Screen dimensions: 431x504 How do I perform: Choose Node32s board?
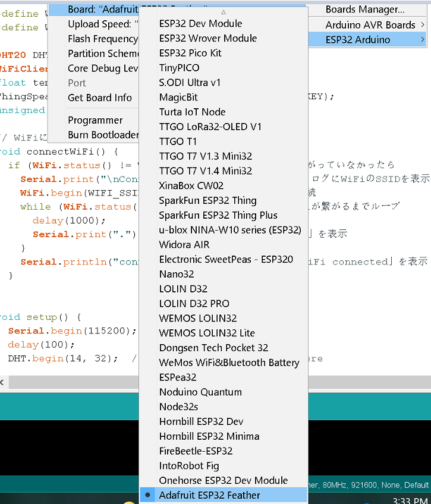[224, 407]
